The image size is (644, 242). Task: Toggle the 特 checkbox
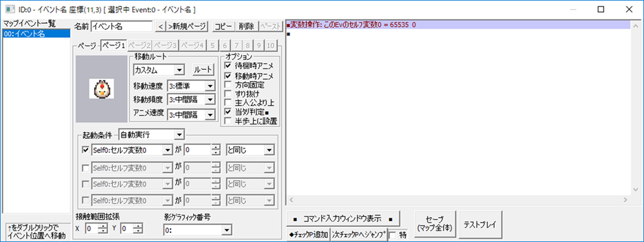(392, 235)
